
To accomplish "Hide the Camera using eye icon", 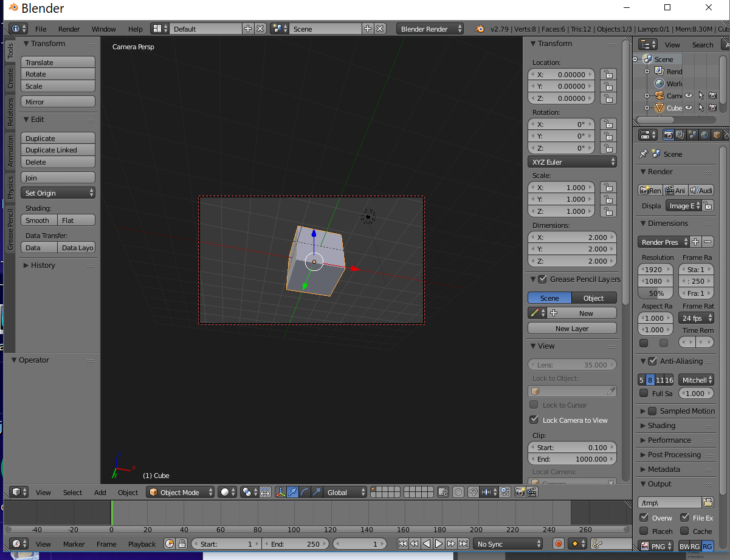I will tap(689, 95).
